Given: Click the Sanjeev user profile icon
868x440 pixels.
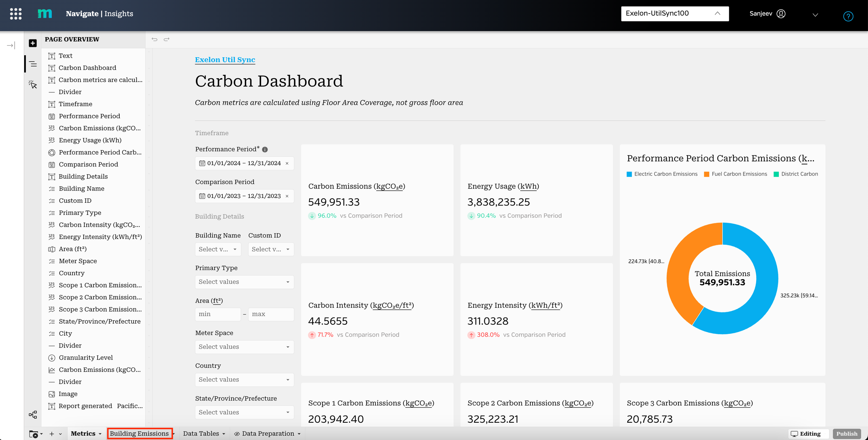Looking at the screenshot, I should coord(781,14).
